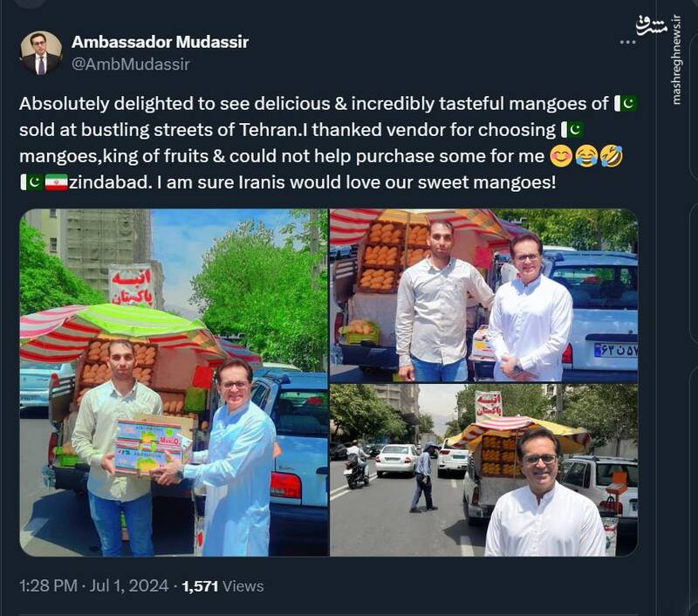Viewport: 698px width, 616px height.
Task: Open bottom-right street selfie photo
Action: click(x=484, y=470)
